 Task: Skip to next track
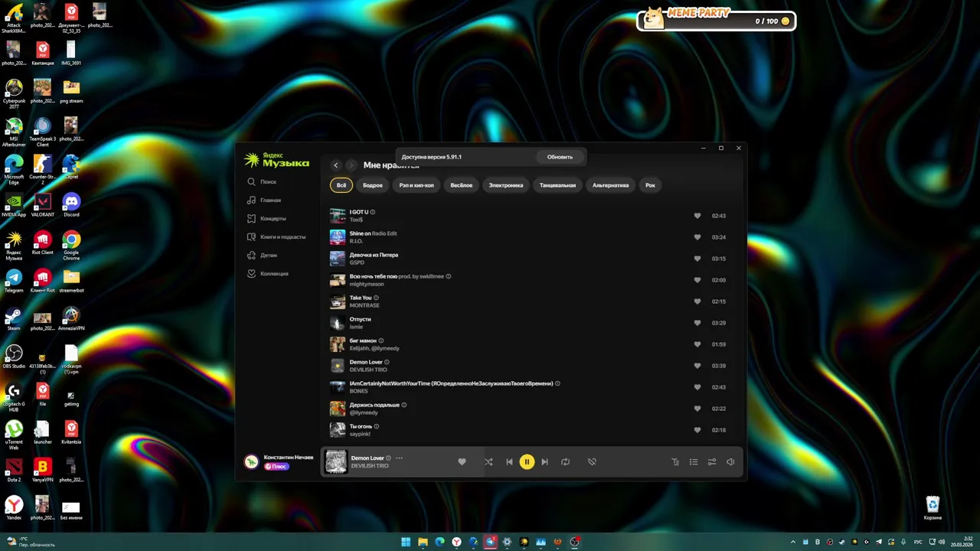tap(544, 461)
